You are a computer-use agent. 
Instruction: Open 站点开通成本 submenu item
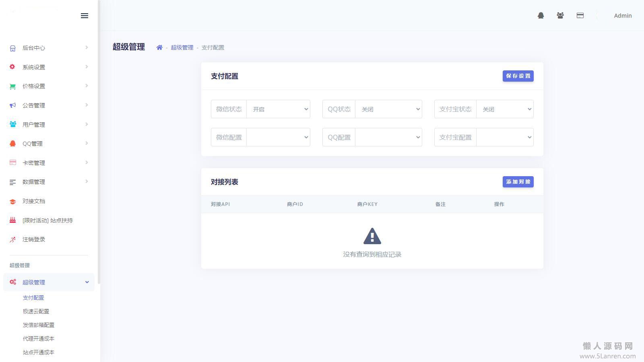(x=39, y=352)
